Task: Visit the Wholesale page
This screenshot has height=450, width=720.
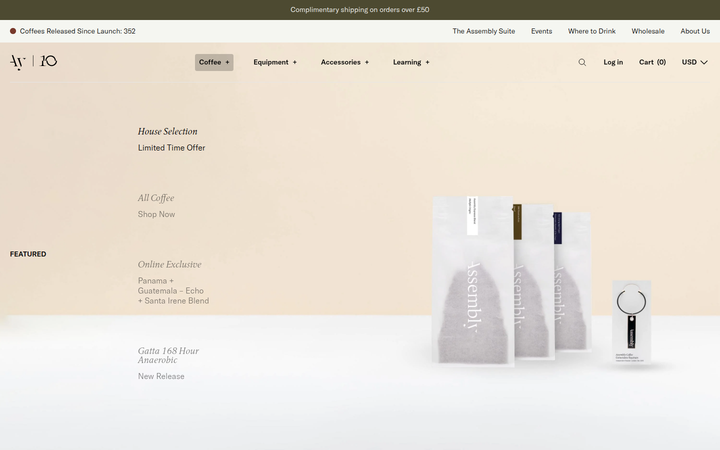Action: pos(647,31)
